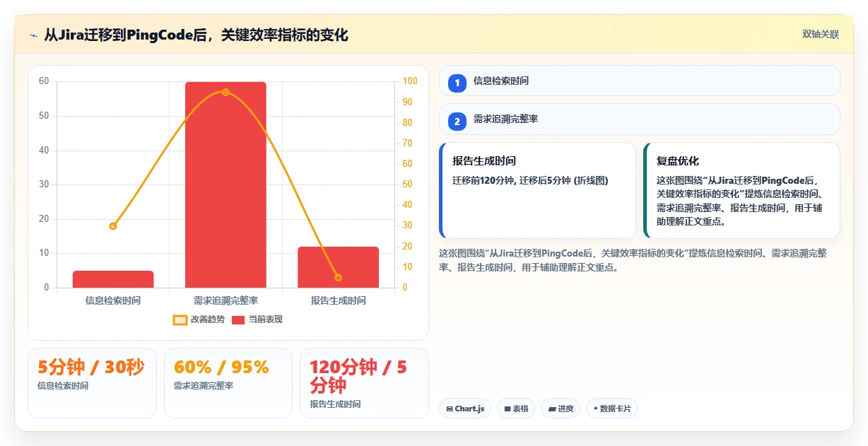Click x-axis label 需求追溯完整率
The height and width of the screenshot is (446, 868).
click(225, 300)
